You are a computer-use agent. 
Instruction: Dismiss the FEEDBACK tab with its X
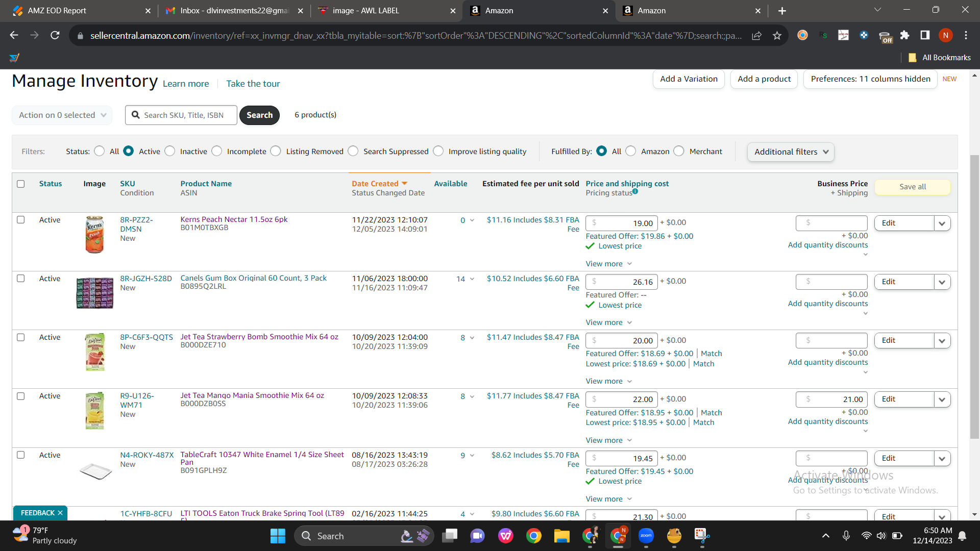click(x=60, y=513)
